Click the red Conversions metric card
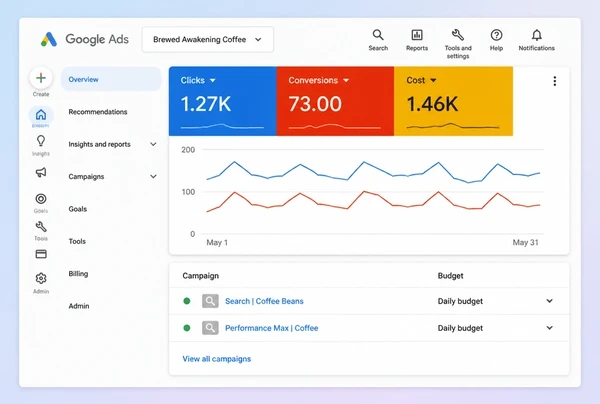600x404 pixels. click(335, 101)
